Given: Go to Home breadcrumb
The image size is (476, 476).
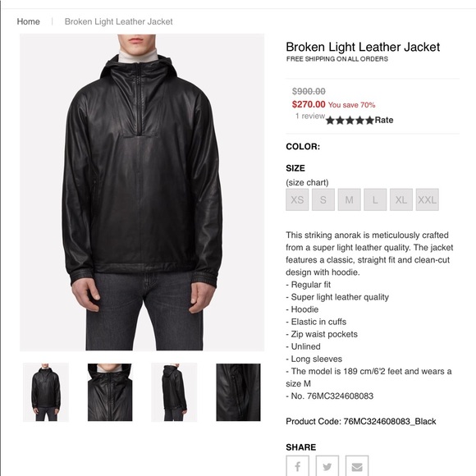Looking at the screenshot, I should pyautogui.click(x=28, y=21).
